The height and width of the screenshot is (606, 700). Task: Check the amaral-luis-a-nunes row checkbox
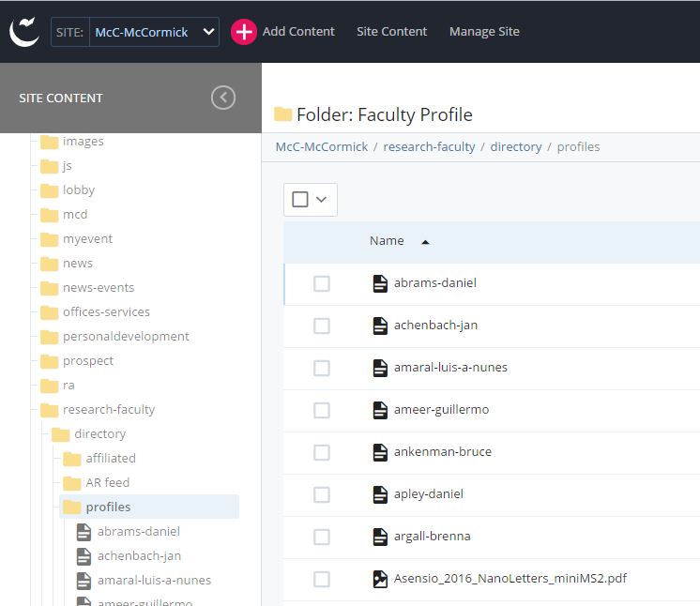[x=322, y=368]
